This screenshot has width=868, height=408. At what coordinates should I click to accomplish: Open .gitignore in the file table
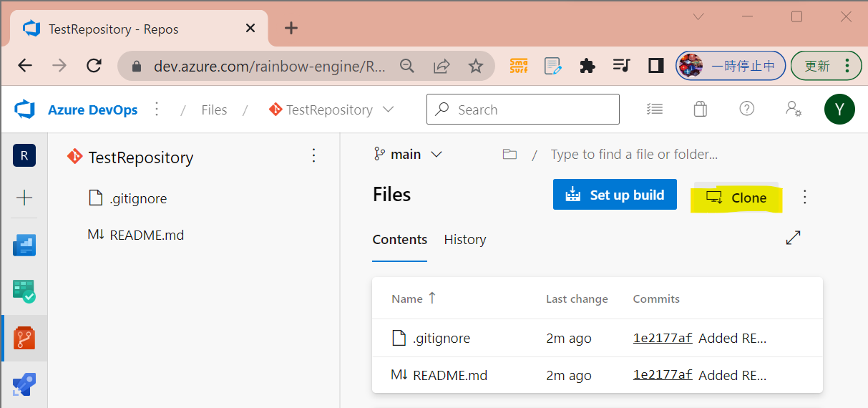[442, 339]
